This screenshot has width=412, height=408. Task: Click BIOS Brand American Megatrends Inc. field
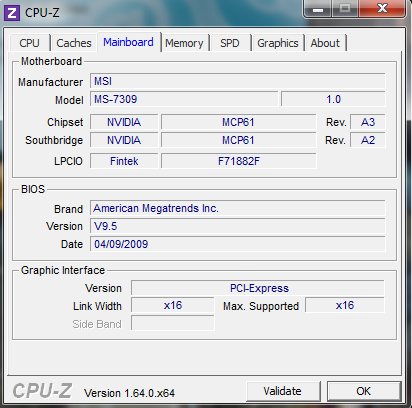click(237, 208)
